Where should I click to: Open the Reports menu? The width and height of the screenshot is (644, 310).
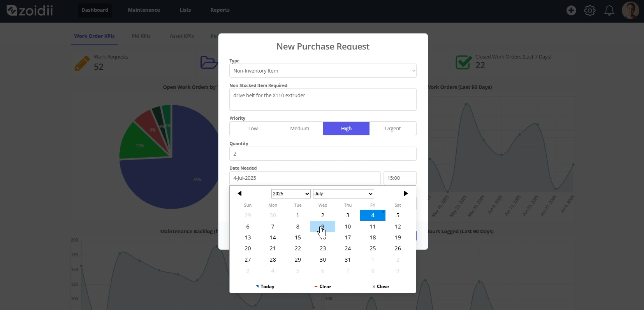(220, 10)
